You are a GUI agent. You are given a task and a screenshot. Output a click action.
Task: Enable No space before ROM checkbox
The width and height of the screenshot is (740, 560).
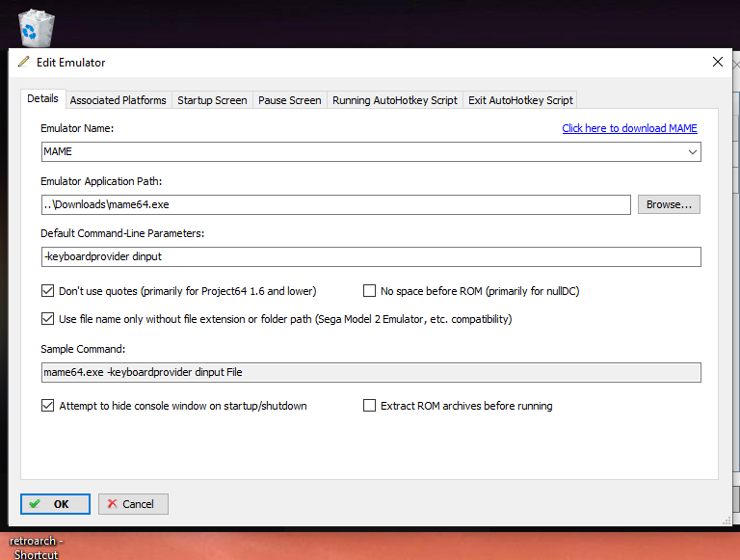tap(370, 291)
